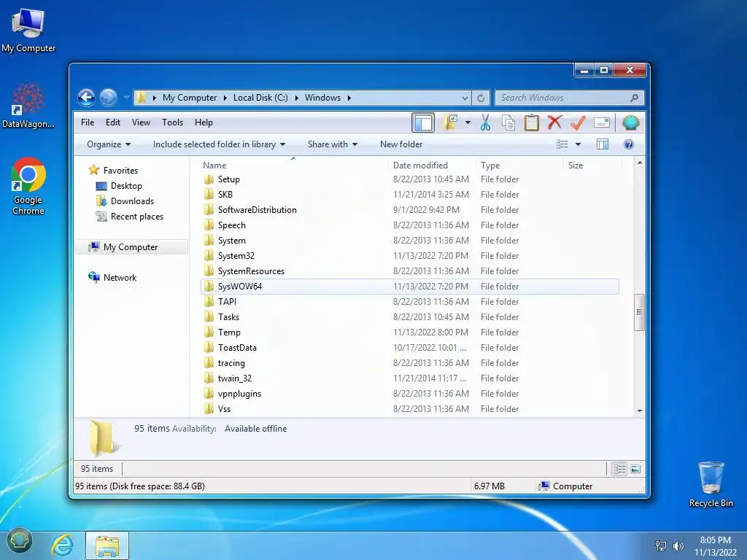Click the red X Delete icon
This screenshot has width=747, height=560.
(554, 122)
